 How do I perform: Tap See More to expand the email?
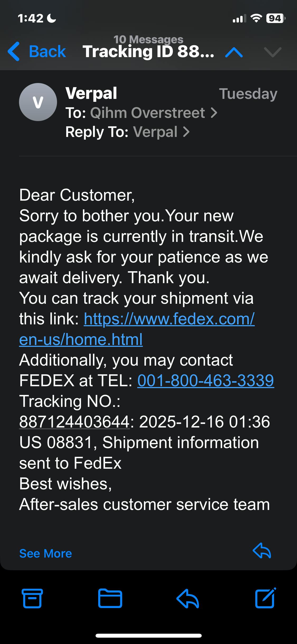pyautogui.click(x=45, y=553)
